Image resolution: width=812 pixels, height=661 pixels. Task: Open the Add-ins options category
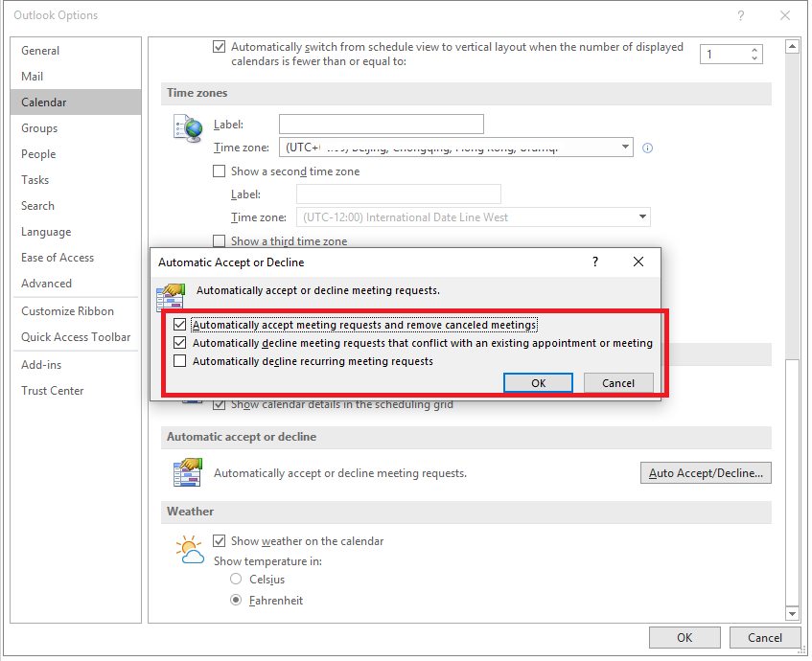point(76,365)
